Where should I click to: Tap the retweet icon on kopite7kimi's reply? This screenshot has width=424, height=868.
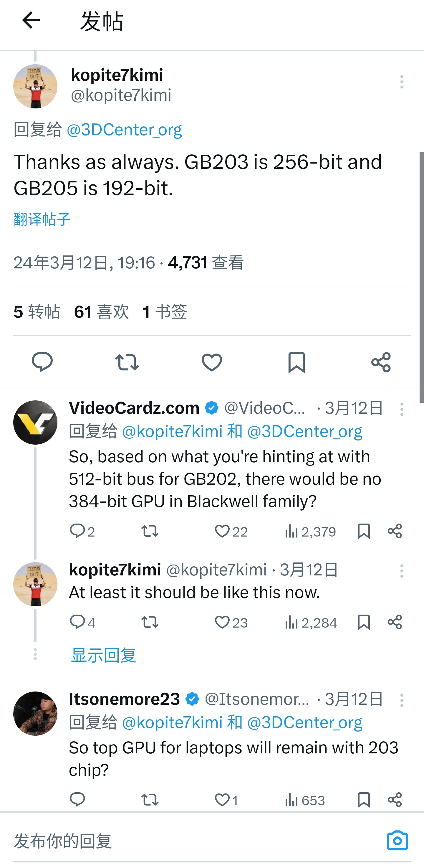pyautogui.click(x=150, y=622)
